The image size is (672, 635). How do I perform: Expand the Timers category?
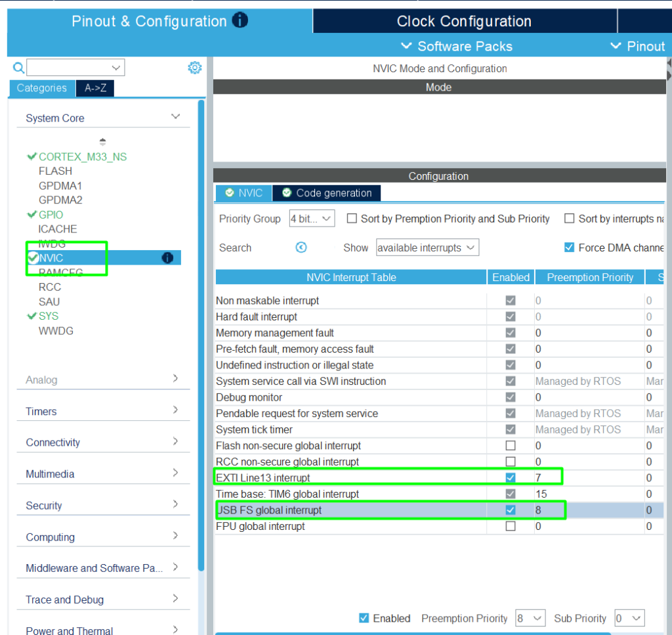click(x=102, y=411)
